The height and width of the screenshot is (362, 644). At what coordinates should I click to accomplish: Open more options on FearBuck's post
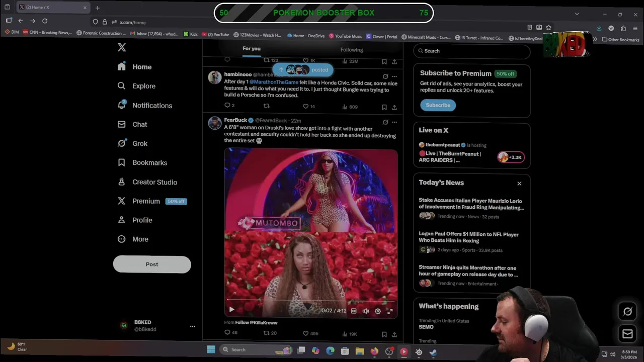point(394,122)
